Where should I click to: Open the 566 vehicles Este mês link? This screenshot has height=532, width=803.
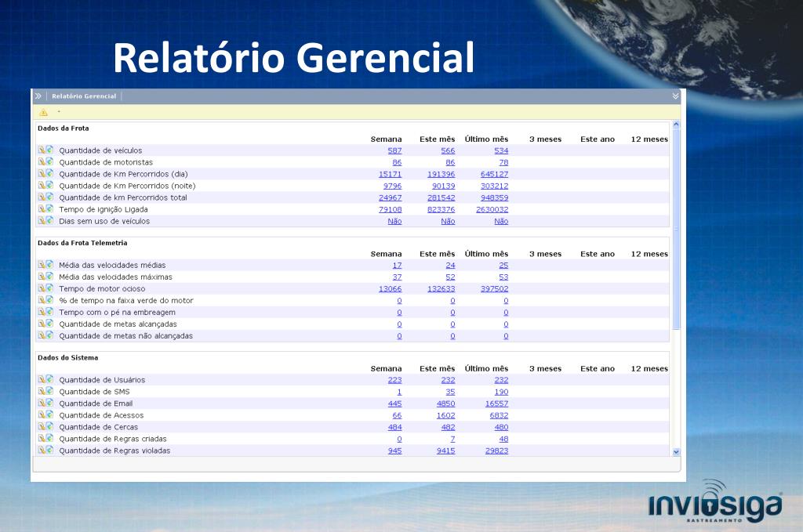(448, 150)
